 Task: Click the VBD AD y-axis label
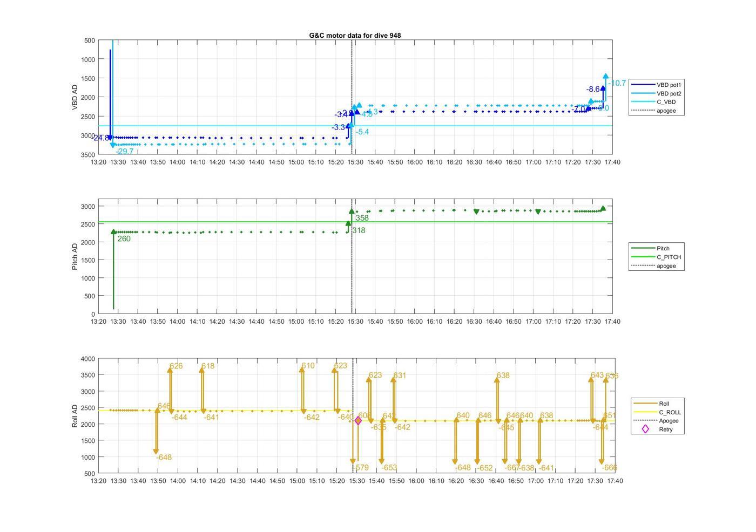[x=75, y=97]
